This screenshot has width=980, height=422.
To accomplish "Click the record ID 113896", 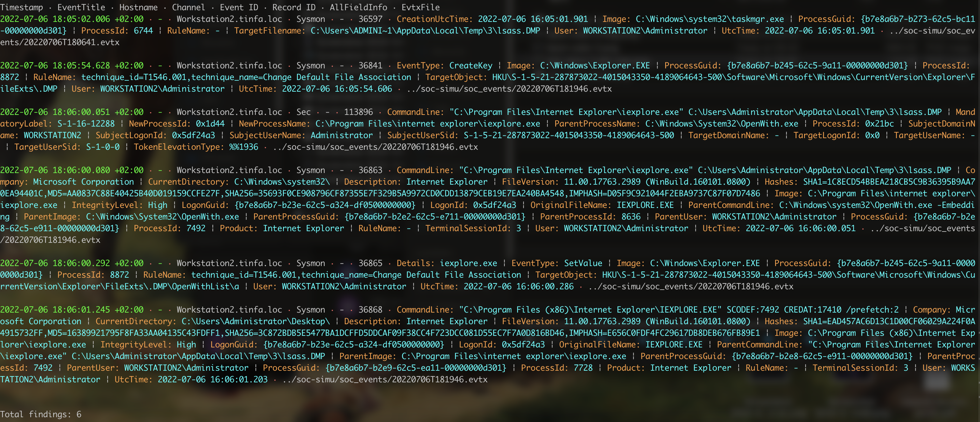I will coord(358,112).
